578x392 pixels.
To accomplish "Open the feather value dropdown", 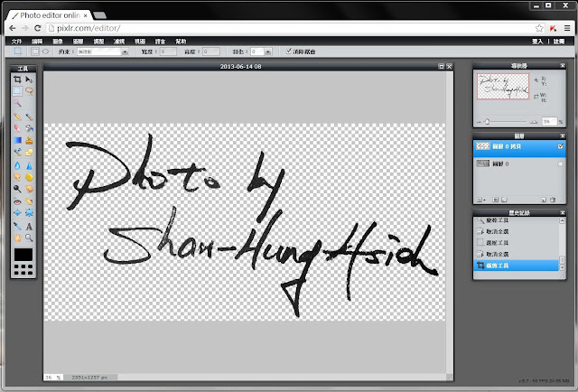I will pyautogui.click(x=268, y=52).
